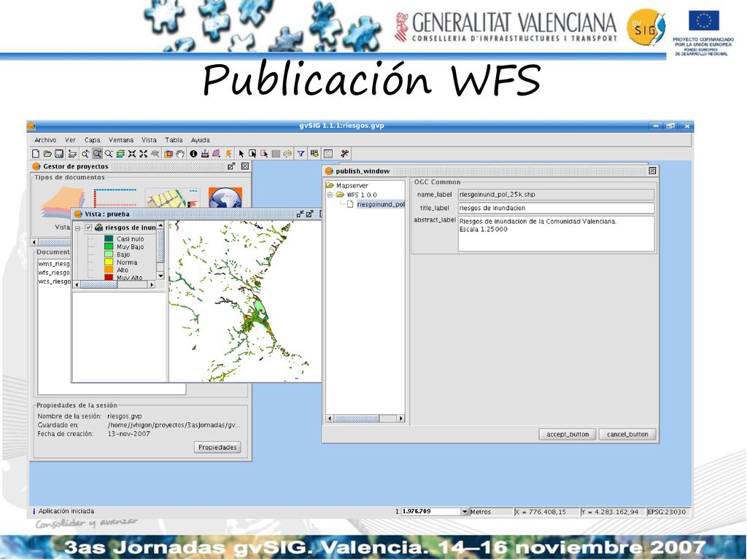Select the Select by polygon tool
The height and width of the screenshot is (560, 747).
point(264,154)
